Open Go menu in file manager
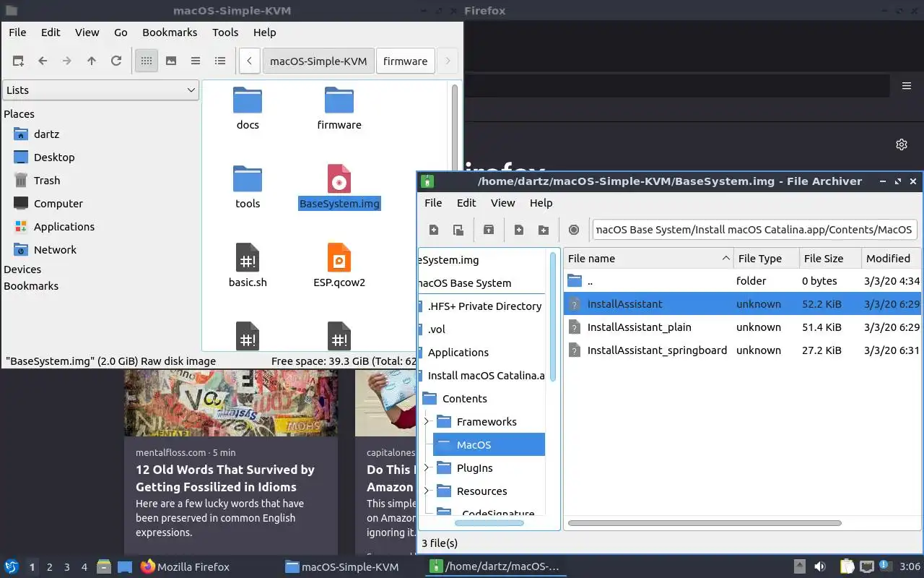Image resolution: width=924 pixels, height=578 pixels. (121, 33)
